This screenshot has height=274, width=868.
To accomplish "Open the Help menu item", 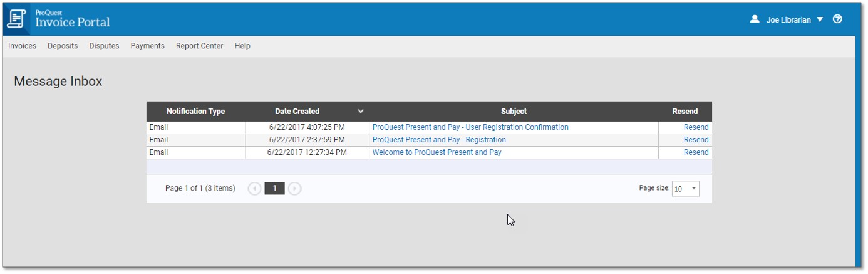I will pos(242,46).
